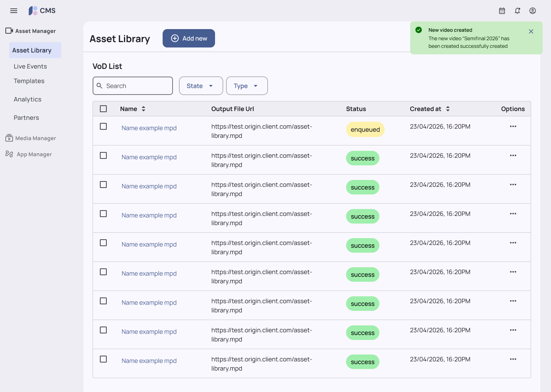Sort the list by Name column arrows
Screen dimensions: 551x392
(143, 109)
